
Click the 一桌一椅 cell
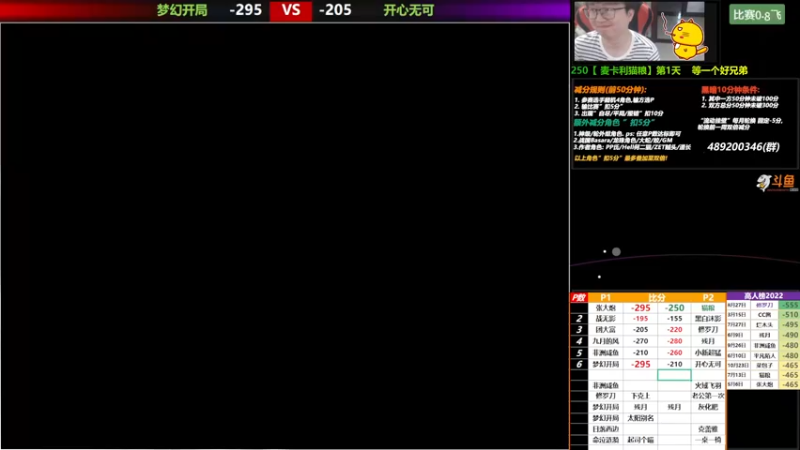708,440
